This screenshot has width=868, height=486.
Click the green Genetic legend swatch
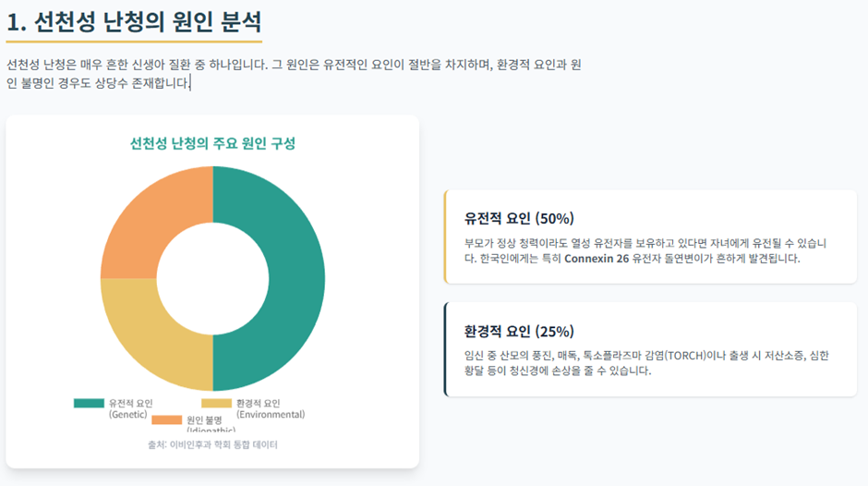click(x=89, y=403)
